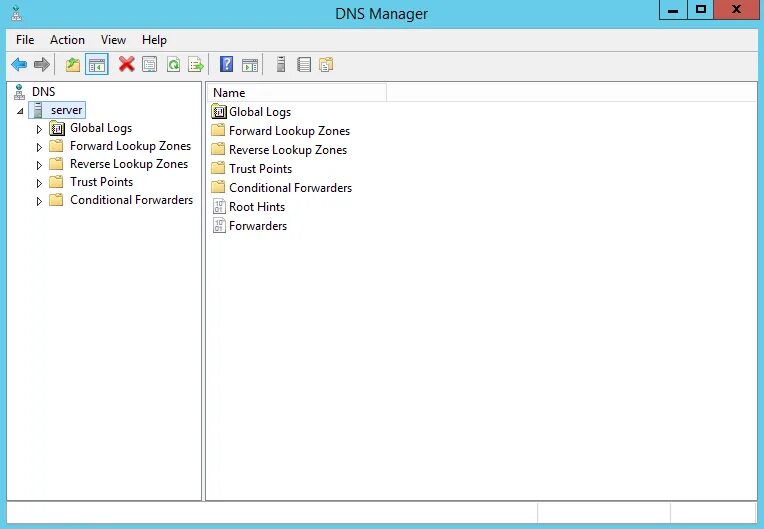The image size is (764, 529).
Task: Select Reverse Lookup Zones text in right pane
Action: [288, 150]
